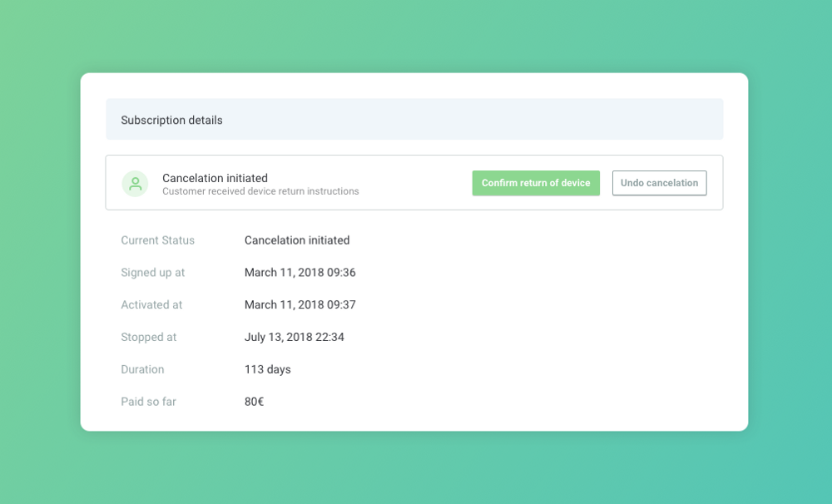This screenshot has height=504, width=832.
Task: Click the green user avatar icon
Action: coord(136,184)
